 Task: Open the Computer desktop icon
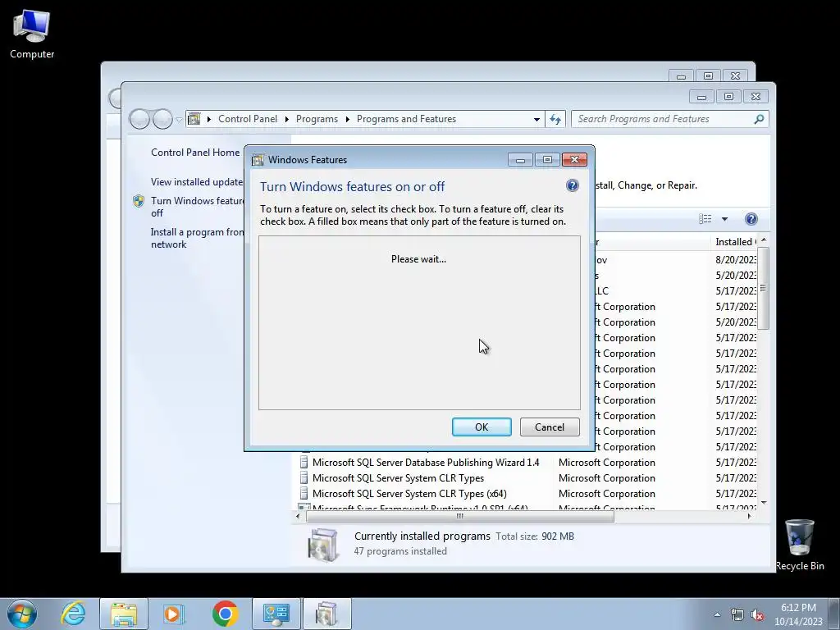[32, 34]
